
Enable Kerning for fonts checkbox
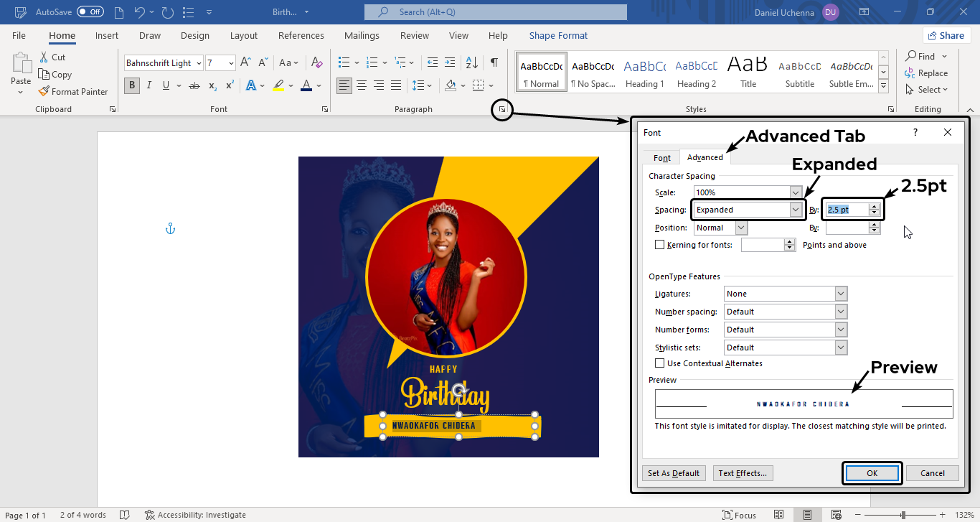660,245
